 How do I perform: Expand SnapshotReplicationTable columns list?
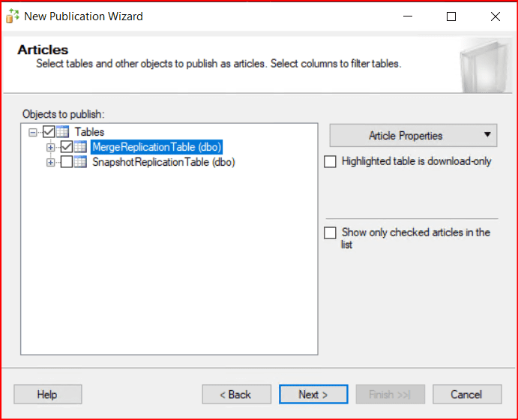pyautogui.click(x=51, y=162)
